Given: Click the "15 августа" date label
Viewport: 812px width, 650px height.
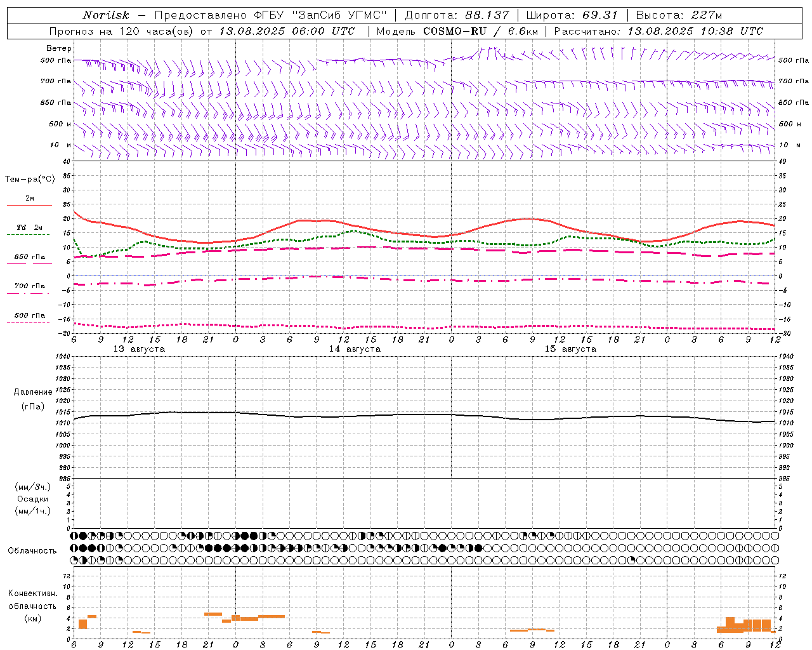Looking at the screenshot, I should point(570,349).
